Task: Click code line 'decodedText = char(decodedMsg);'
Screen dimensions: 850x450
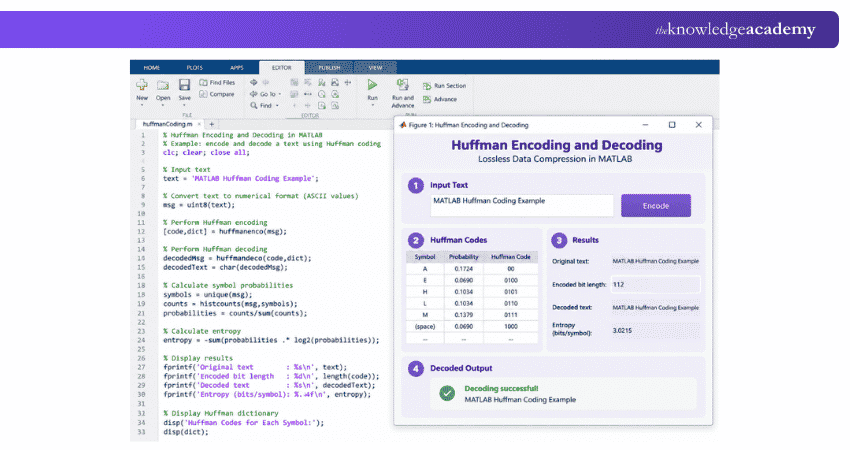Action: pyautogui.click(x=225, y=267)
